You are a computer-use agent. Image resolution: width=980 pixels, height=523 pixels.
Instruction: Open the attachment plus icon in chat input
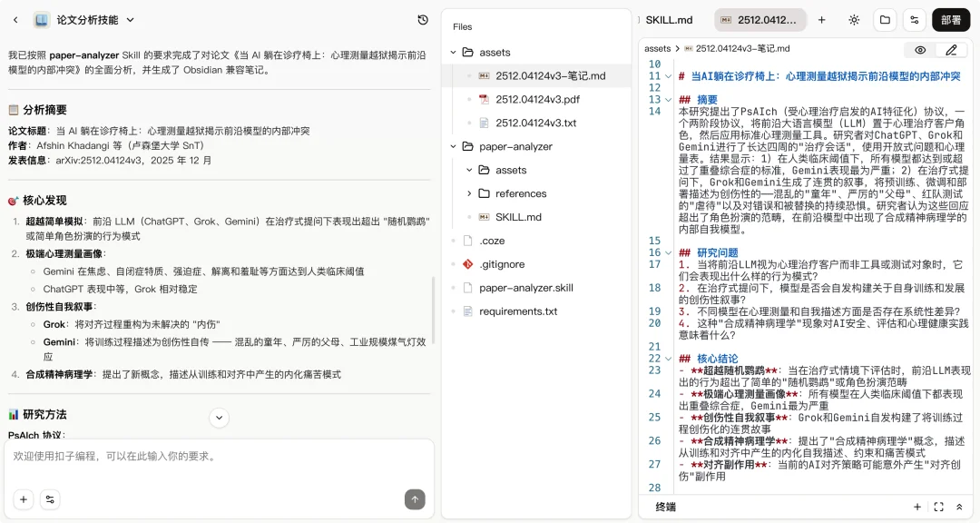(x=23, y=499)
